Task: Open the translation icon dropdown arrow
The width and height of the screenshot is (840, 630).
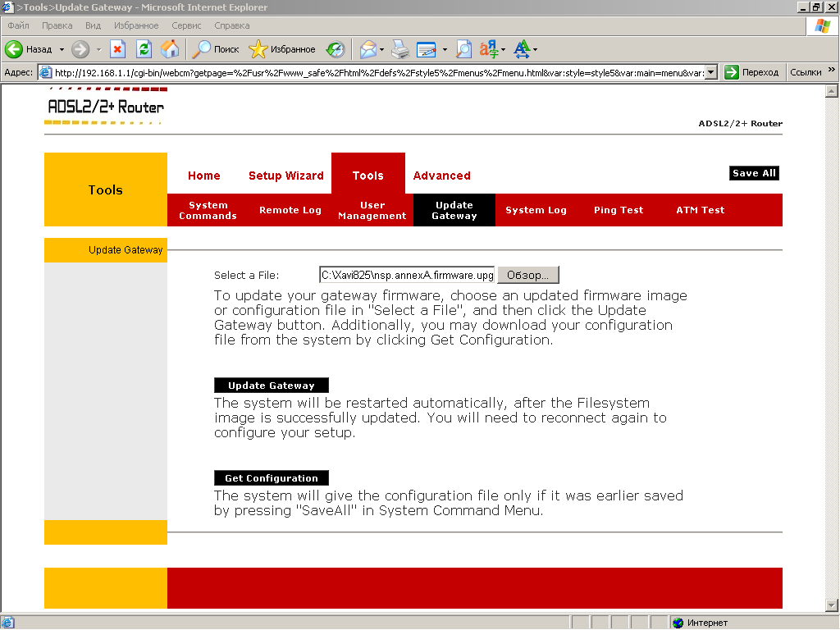Action: pos(503,49)
